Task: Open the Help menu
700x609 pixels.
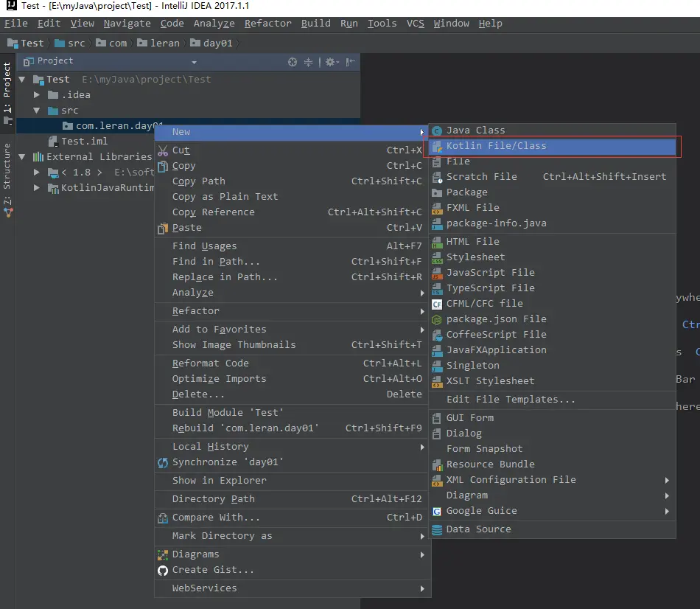Action: point(490,24)
